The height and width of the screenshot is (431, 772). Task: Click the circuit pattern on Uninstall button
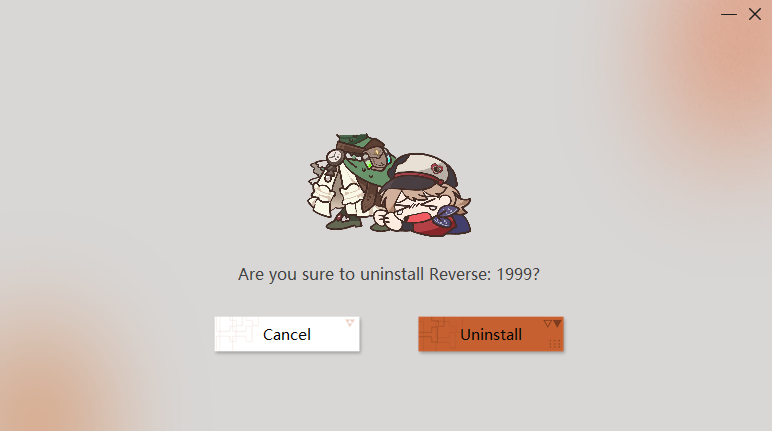[x=438, y=334]
